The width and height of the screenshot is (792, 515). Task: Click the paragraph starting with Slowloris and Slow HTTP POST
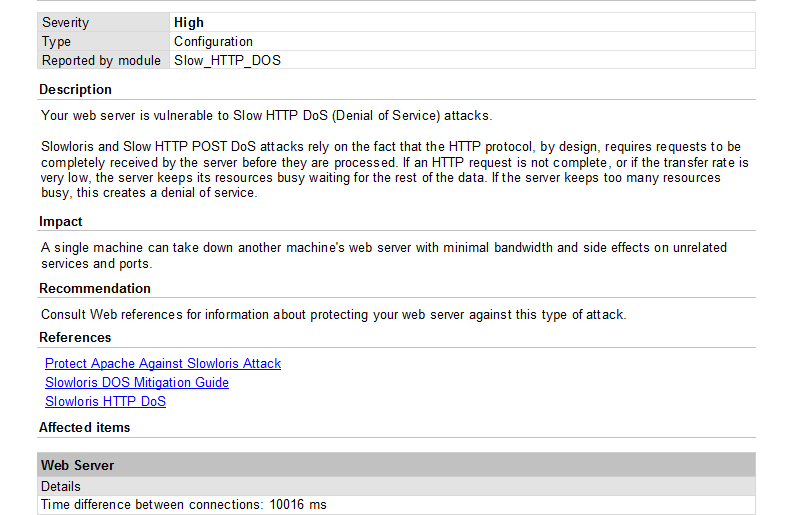[395, 170]
